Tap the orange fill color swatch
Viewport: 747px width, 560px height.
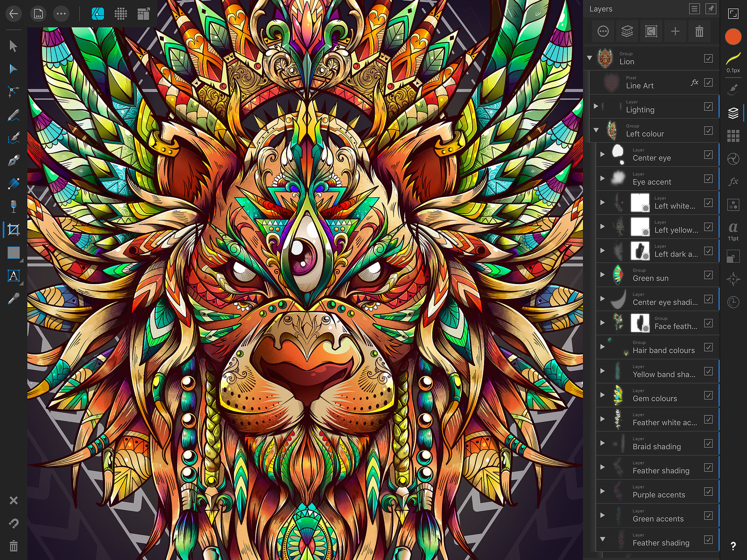click(734, 36)
